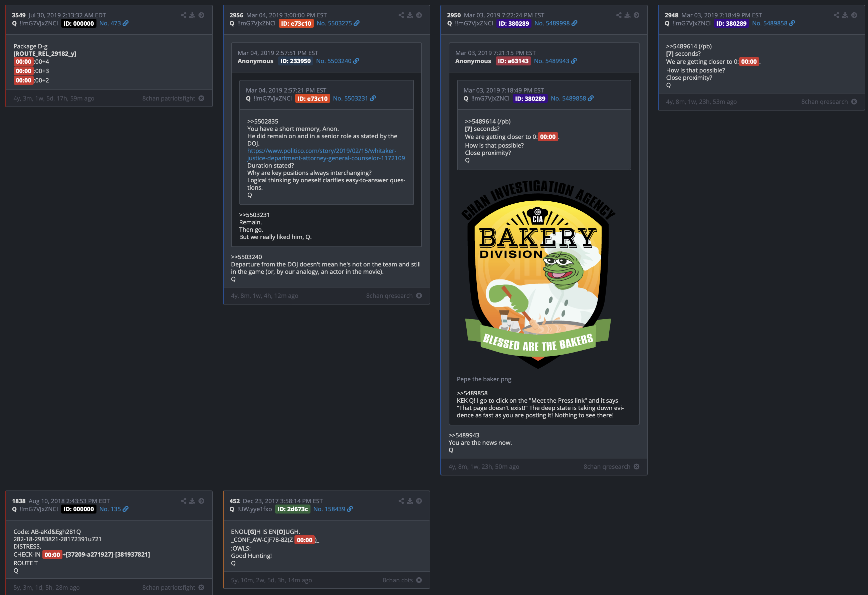Click the share icon on post 1838
The width and height of the screenshot is (868, 595).
point(183,501)
